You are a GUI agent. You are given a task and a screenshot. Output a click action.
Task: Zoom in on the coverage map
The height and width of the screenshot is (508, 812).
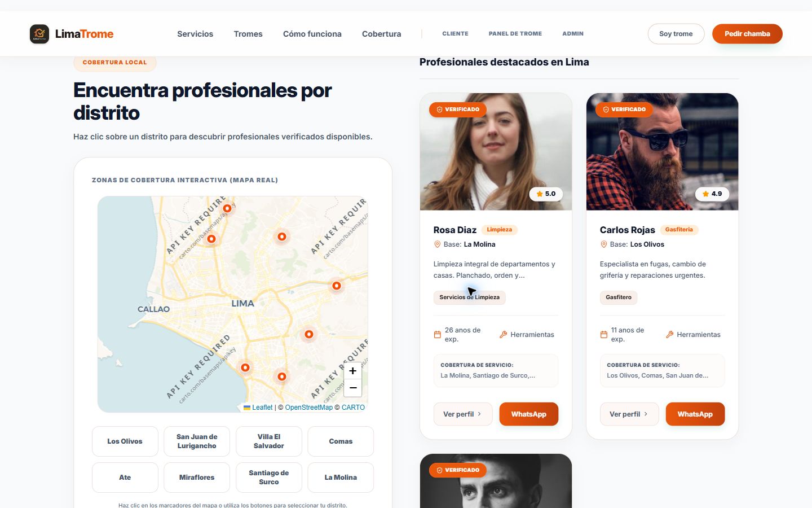[x=352, y=371]
